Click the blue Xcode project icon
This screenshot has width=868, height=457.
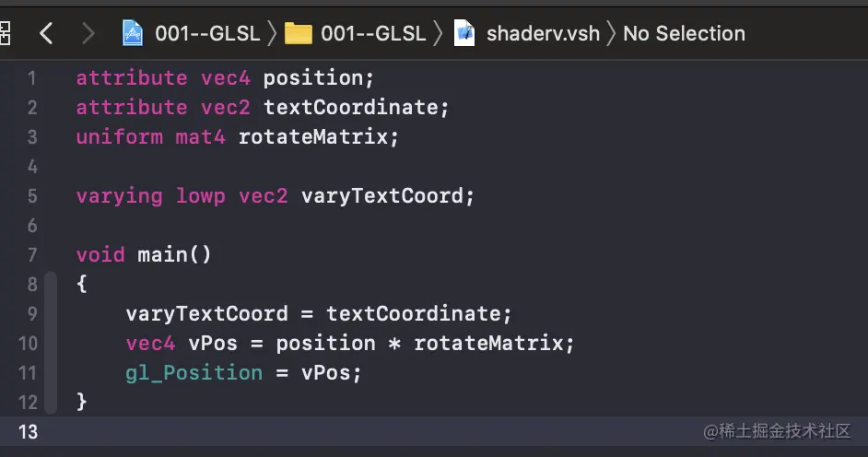[x=135, y=34]
